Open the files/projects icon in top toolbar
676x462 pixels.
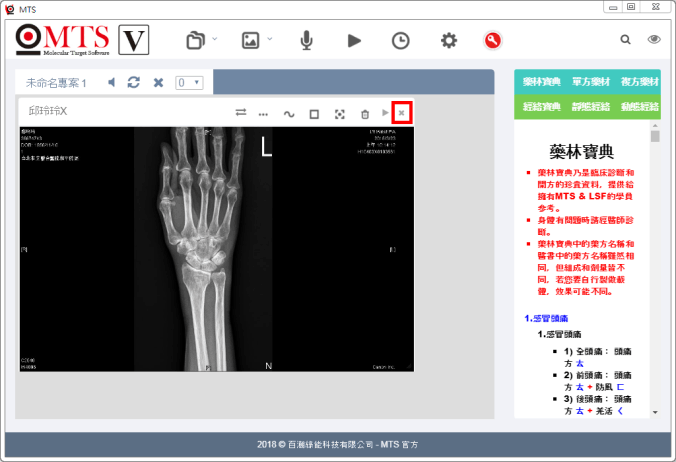pyautogui.click(x=195, y=41)
